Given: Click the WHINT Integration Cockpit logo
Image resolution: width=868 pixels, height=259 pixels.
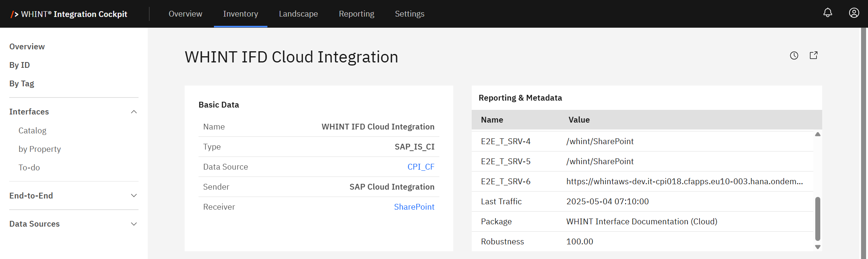Looking at the screenshot, I should [69, 14].
